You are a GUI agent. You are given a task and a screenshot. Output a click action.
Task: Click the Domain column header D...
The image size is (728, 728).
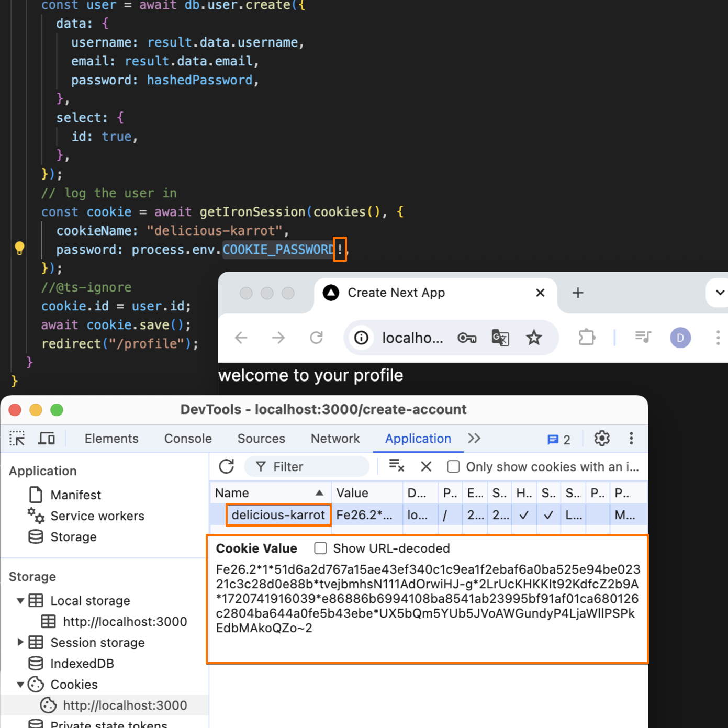tap(420, 493)
